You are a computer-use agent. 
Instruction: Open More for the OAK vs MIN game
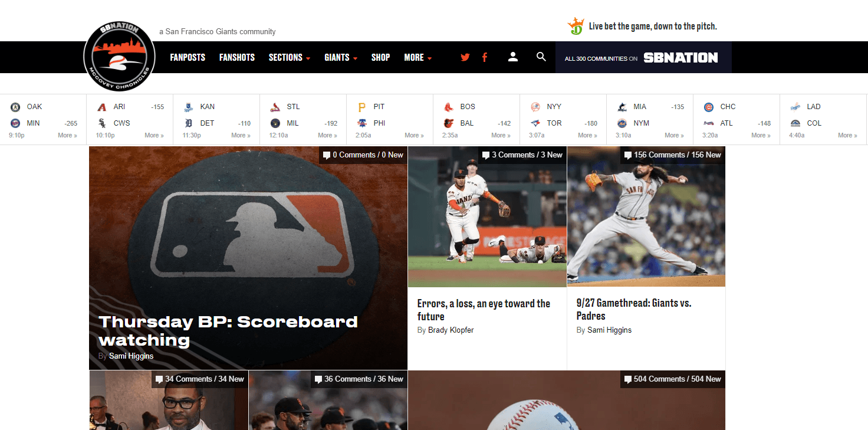(x=67, y=136)
